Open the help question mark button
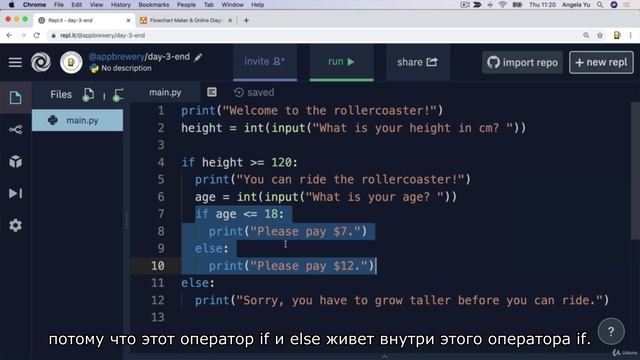Screen dimensions: 640x360 coord(611,331)
